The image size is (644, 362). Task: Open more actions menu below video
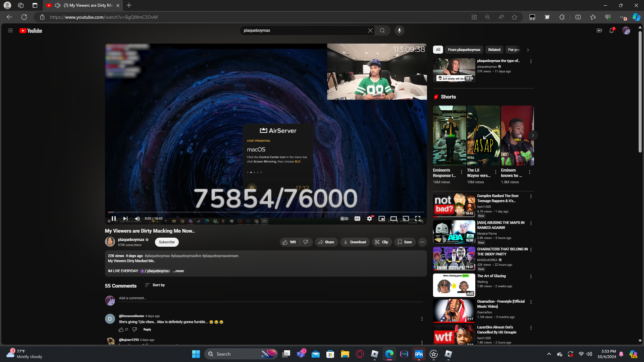click(422, 242)
